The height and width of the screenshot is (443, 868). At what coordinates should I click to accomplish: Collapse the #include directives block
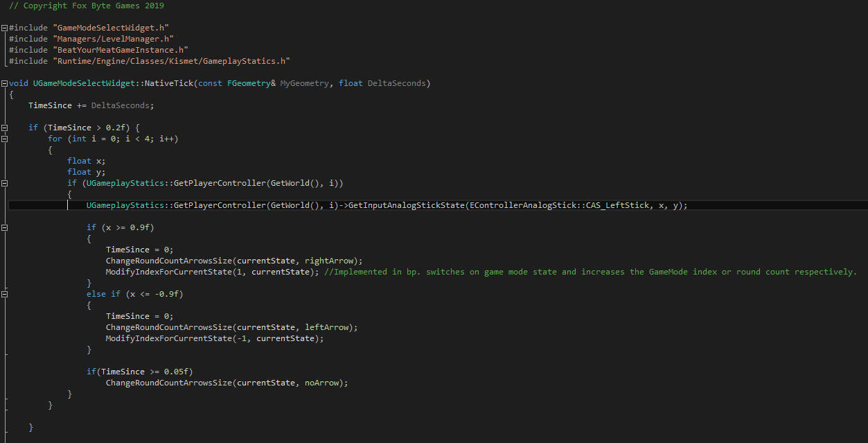point(5,28)
